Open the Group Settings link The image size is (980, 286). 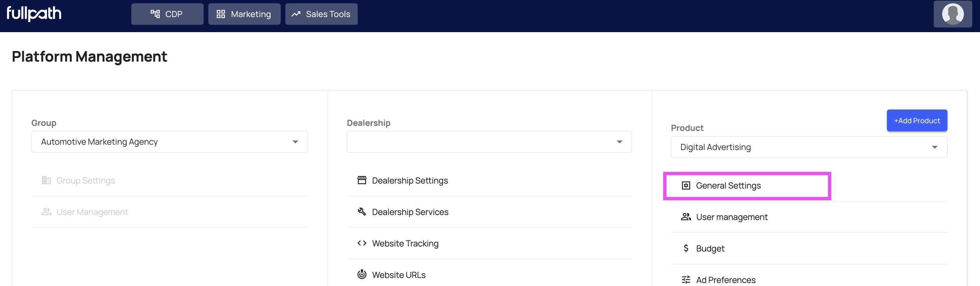click(86, 181)
